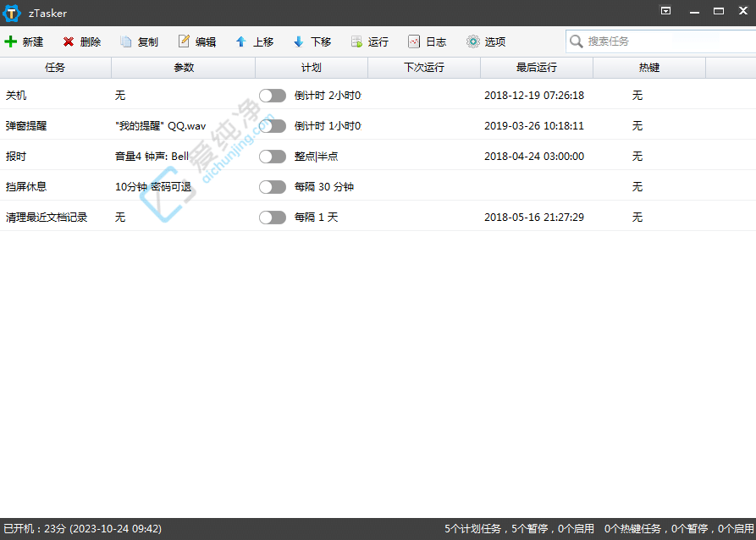This screenshot has width=756, height=540.
Task: Click the 倒计时 2小时 schedule cell
Action: (328, 96)
